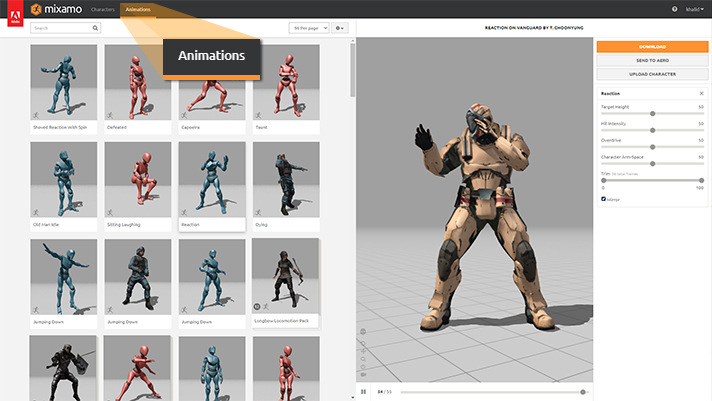
Task: Click the globe-shaped icon in viewer
Action: pos(363,332)
